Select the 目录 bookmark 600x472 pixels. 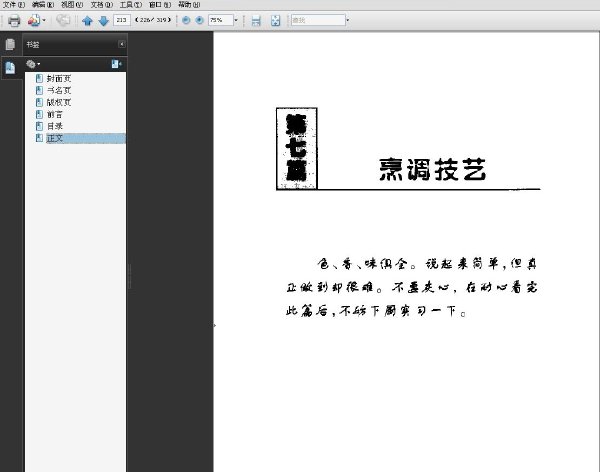click(54, 126)
